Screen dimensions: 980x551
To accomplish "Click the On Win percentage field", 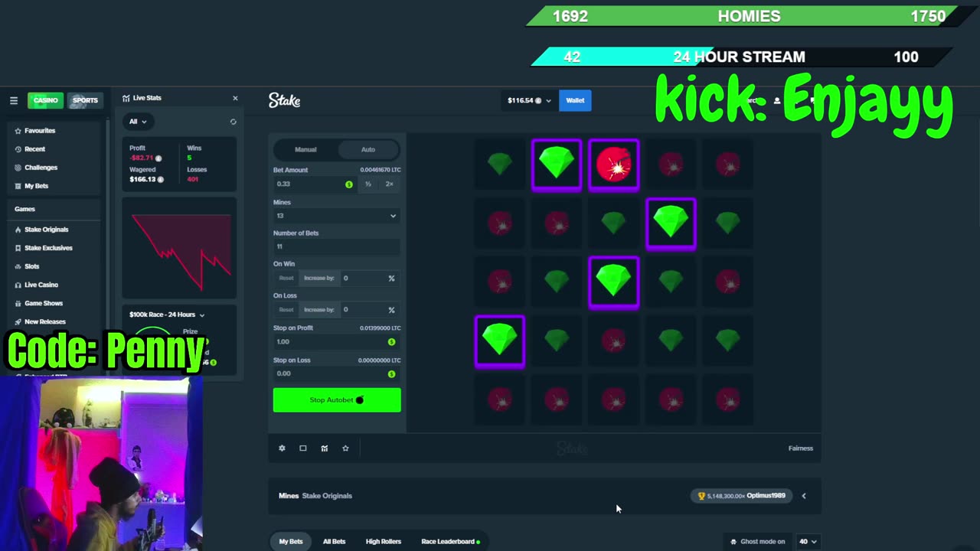I will click(x=369, y=279).
